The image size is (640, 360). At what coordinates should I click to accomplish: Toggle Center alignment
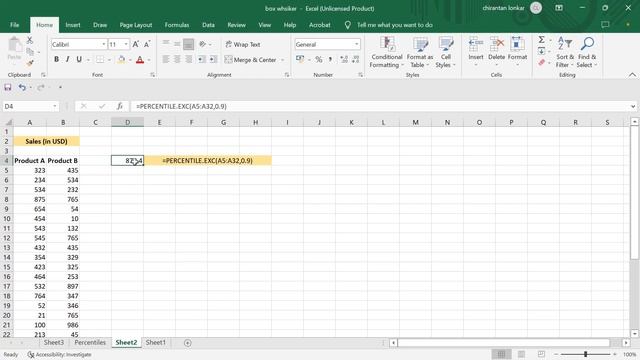[177, 60]
